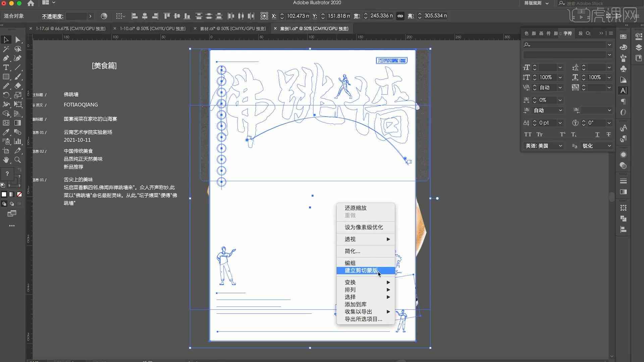Toggle Small Caps (Tt) in Character panel
The height and width of the screenshot is (362, 644).
[539, 134]
